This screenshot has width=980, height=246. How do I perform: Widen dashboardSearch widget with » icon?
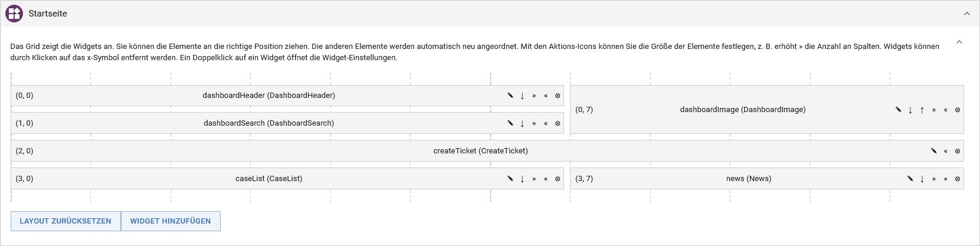coord(534,123)
